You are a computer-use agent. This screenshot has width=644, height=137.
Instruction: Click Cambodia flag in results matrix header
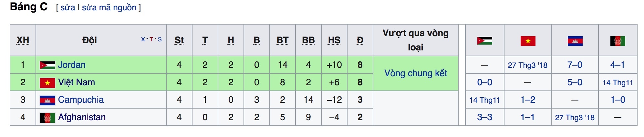pos(575,41)
